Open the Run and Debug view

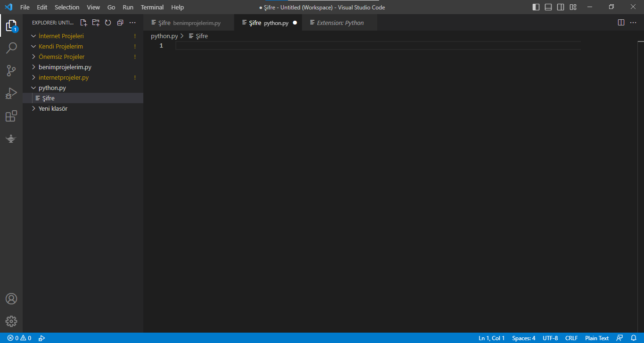pyautogui.click(x=11, y=93)
